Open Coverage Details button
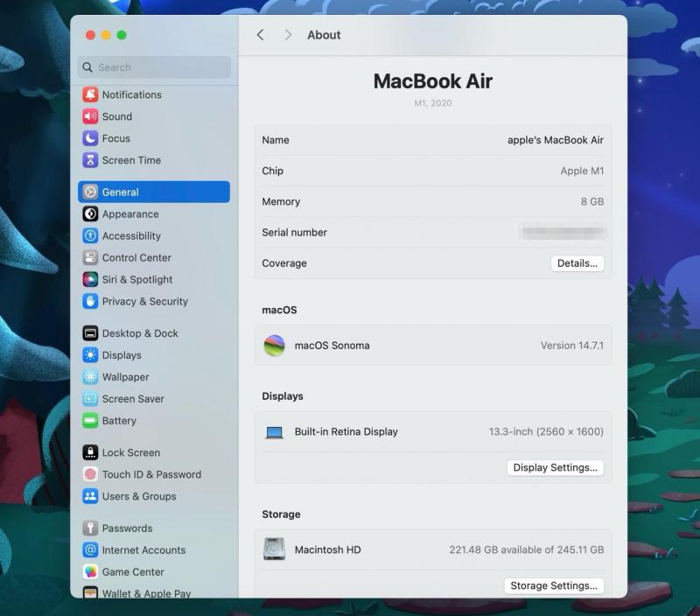The height and width of the screenshot is (616, 700). click(x=577, y=263)
